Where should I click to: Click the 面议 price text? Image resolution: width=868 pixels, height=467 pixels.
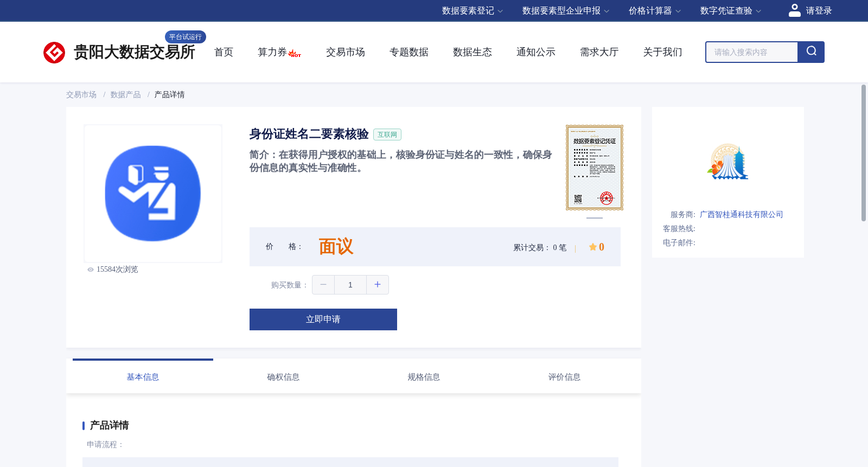point(336,247)
